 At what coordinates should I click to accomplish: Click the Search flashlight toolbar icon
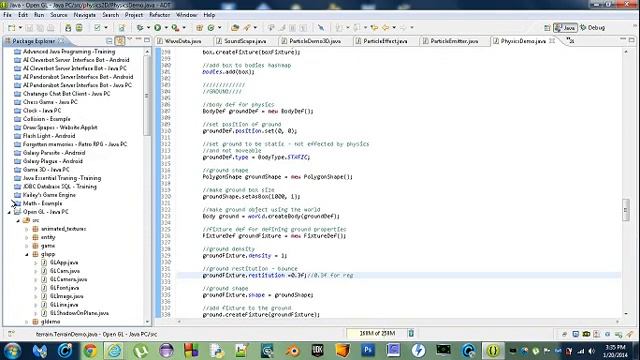[x=247, y=28]
